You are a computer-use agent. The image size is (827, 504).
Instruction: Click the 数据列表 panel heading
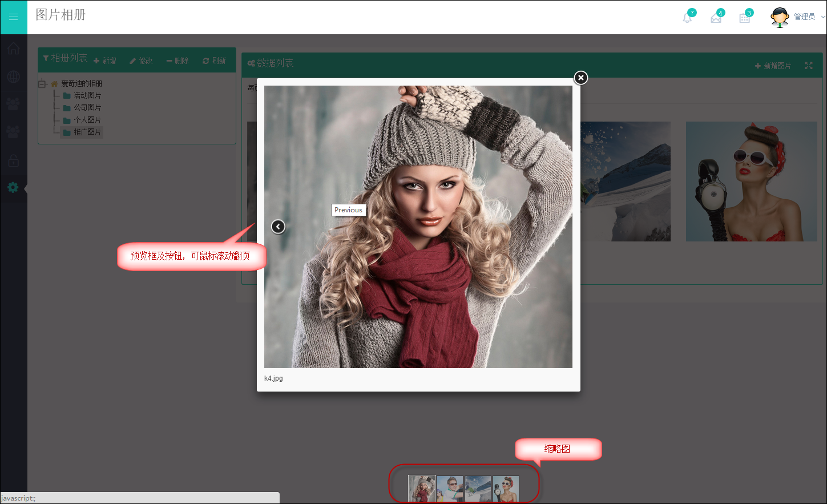275,63
